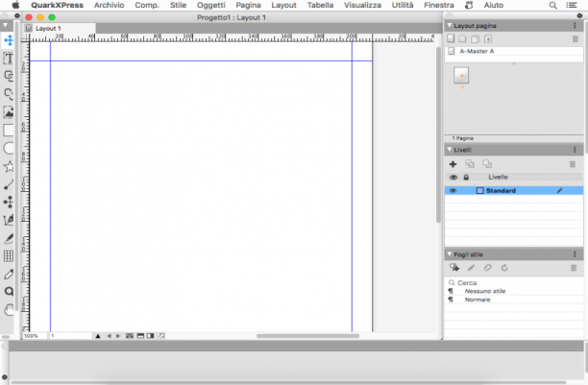Click trash icon in Layout pagina panel

(x=576, y=39)
